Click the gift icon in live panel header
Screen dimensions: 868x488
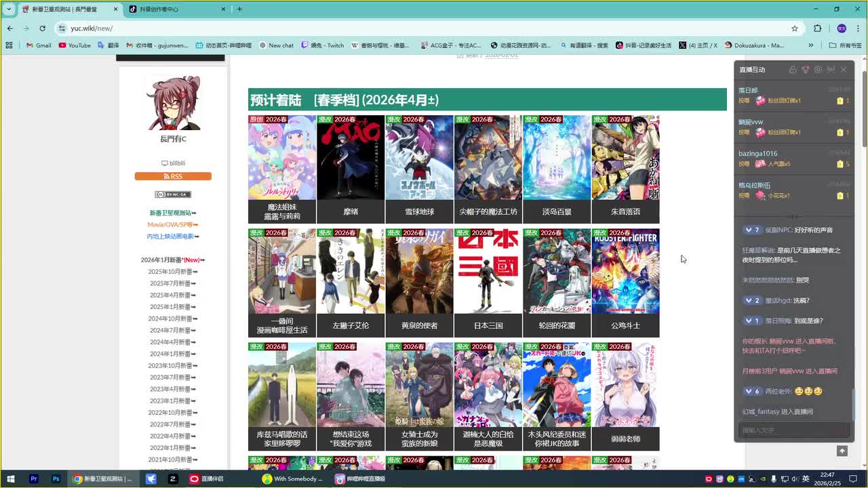pyautogui.click(x=805, y=70)
